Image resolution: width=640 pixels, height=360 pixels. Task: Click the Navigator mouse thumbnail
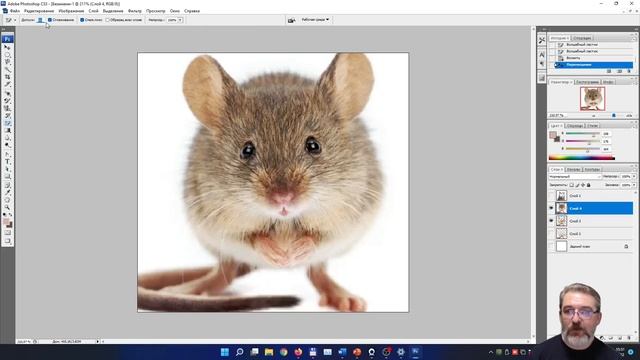(592, 98)
